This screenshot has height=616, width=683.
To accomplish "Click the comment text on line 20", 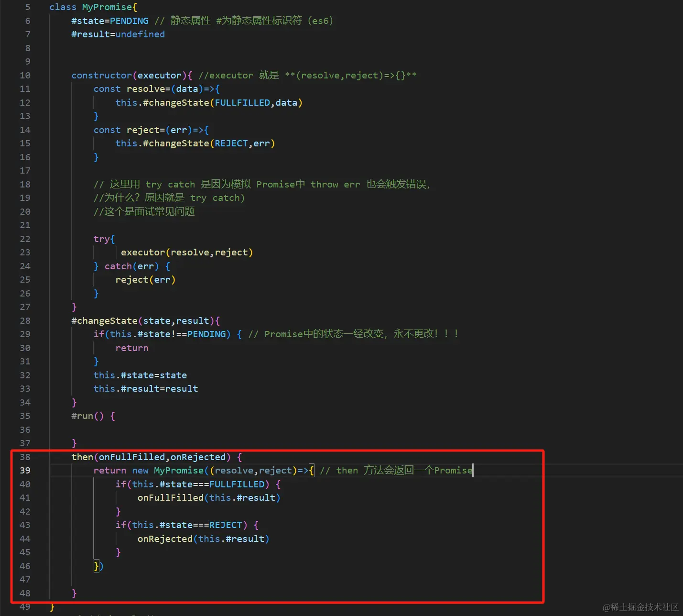I will pos(144,212).
